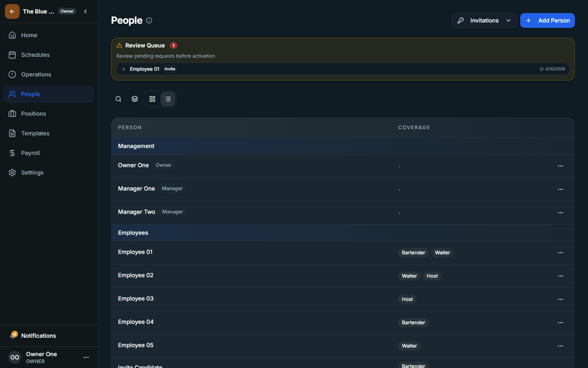Open the more options for Owner One
This screenshot has width=588, height=368.
point(561,166)
